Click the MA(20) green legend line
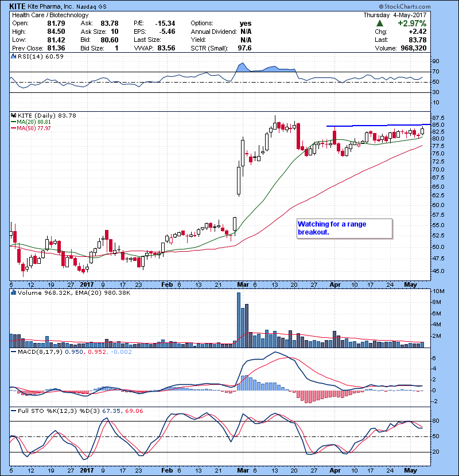 point(13,122)
